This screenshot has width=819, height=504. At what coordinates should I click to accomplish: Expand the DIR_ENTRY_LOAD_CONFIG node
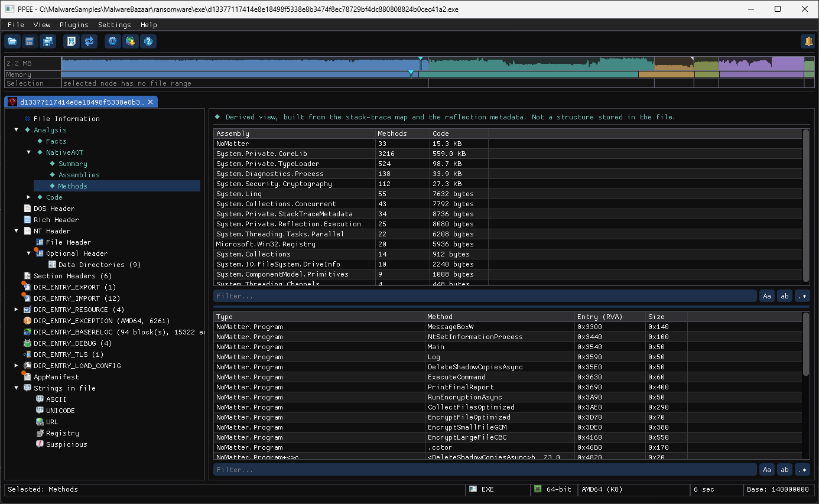pyautogui.click(x=17, y=366)
